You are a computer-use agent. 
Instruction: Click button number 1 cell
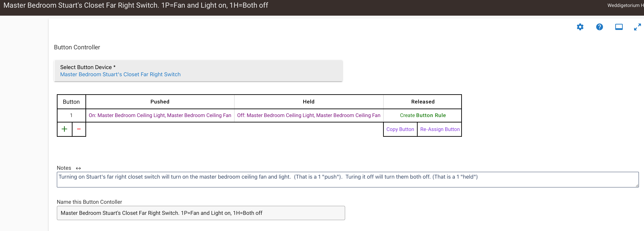coord(71,115)
